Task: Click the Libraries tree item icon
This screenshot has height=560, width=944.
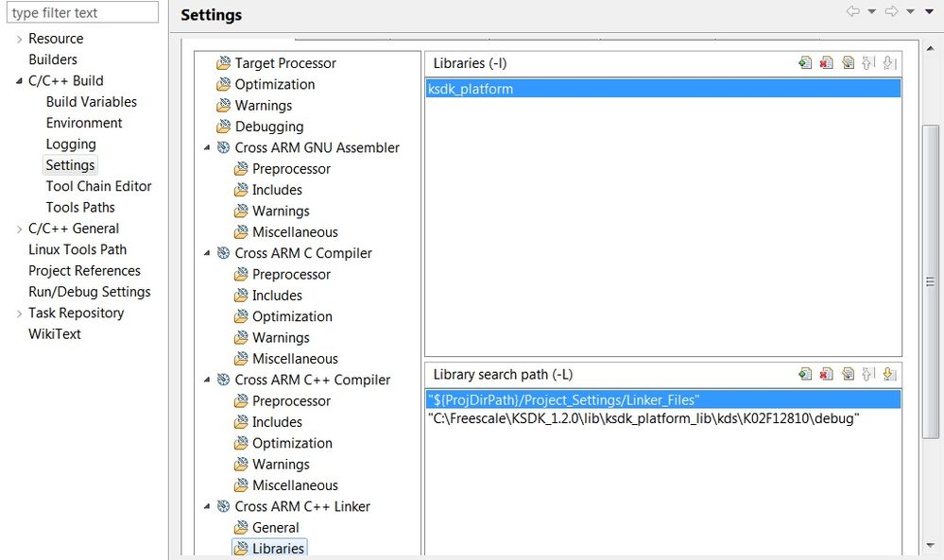Action: 241,548
